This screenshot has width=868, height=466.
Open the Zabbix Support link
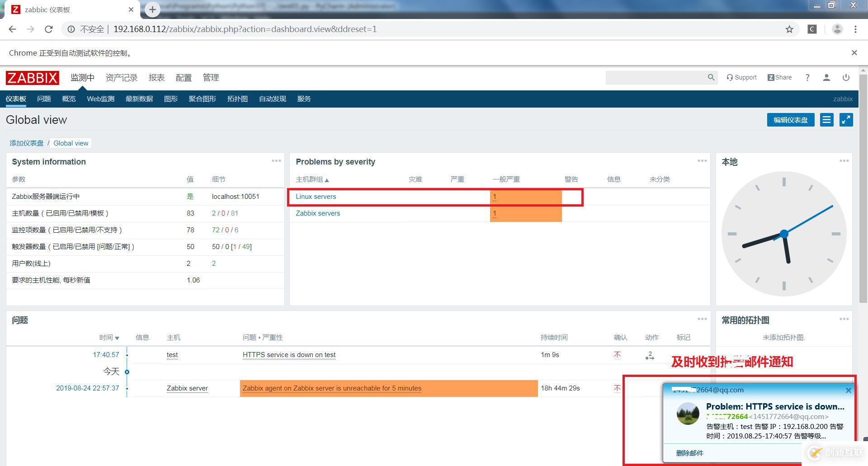pos(741,77)
